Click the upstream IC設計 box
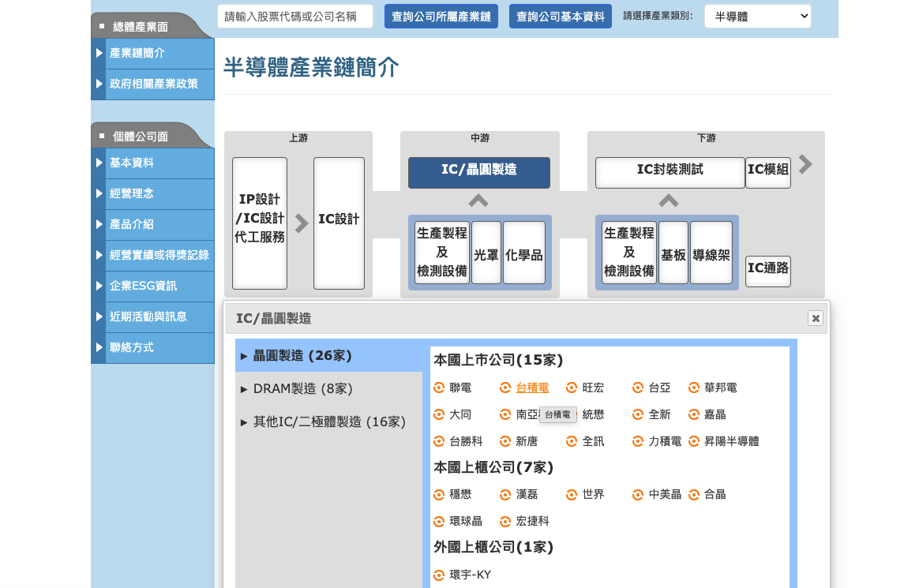This screenshot has height=588, width=919. pyautogui.click(x=339, y=223)
